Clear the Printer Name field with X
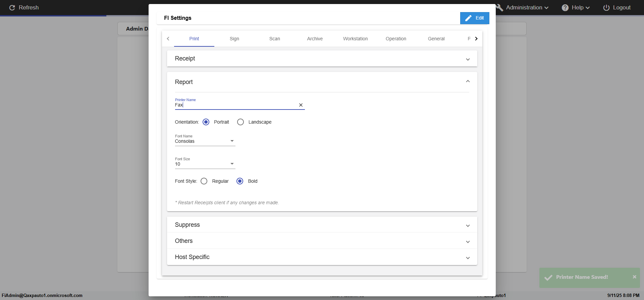 pos(301,105)
